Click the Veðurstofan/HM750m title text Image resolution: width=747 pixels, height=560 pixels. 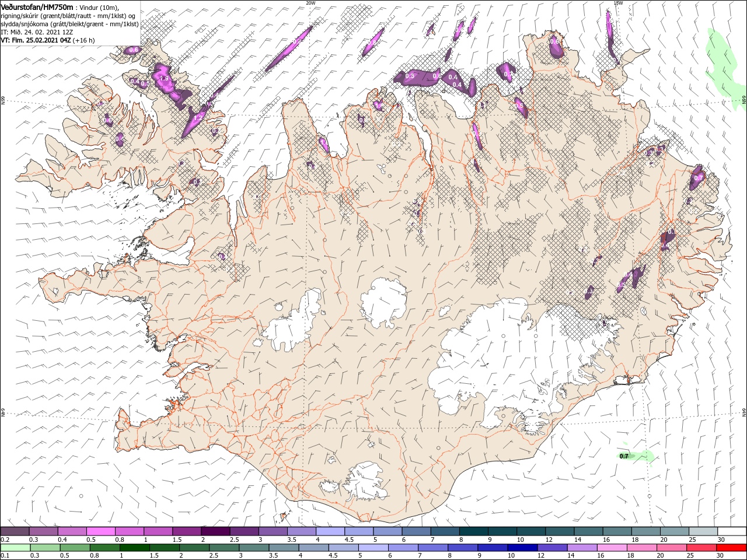tap(37, 6)
